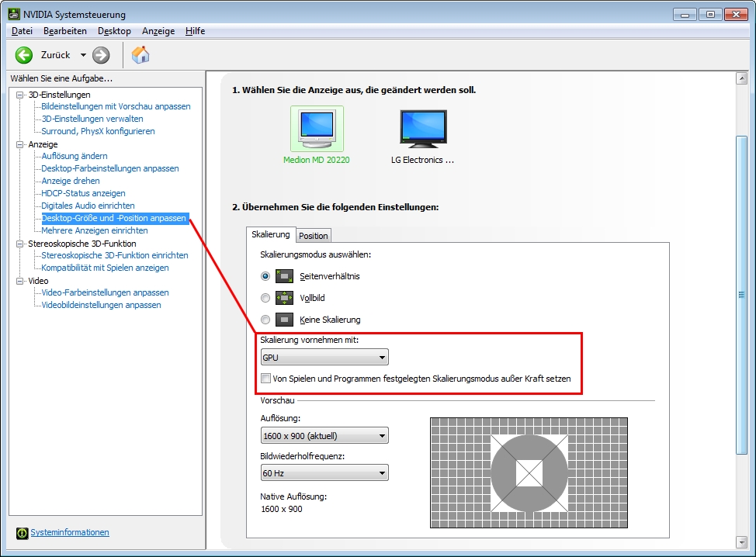Open the back history dropdown arrow
This screenshot has height=557, width=756.
coord(83,55)
